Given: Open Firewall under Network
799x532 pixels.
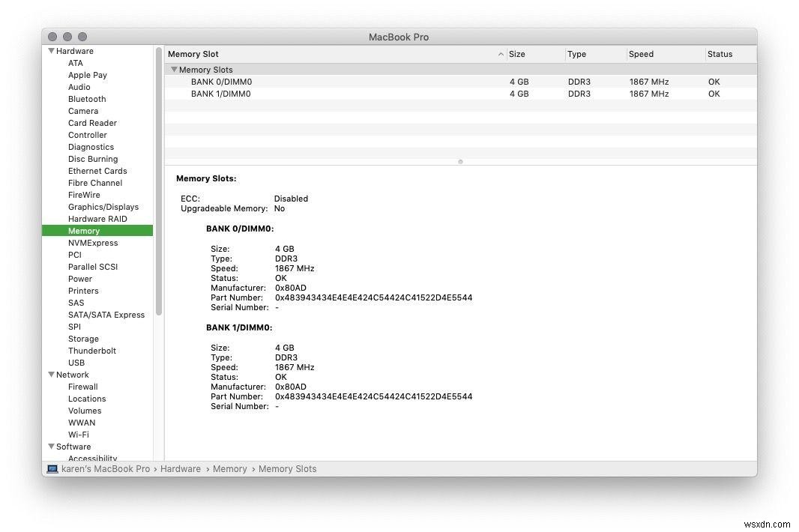Looking at the screenshot, I should 83,387.
